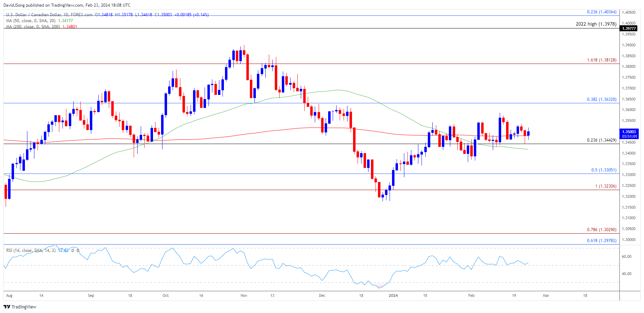Select the blue current price tag 1.35003
This screenshot has width=644, height=313.
click(x=629, y=134)
